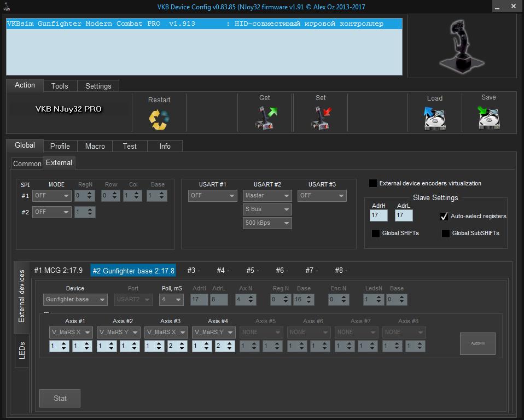Select the #3 device tab
The image size is (524, 420).
(x=194, y=270)
